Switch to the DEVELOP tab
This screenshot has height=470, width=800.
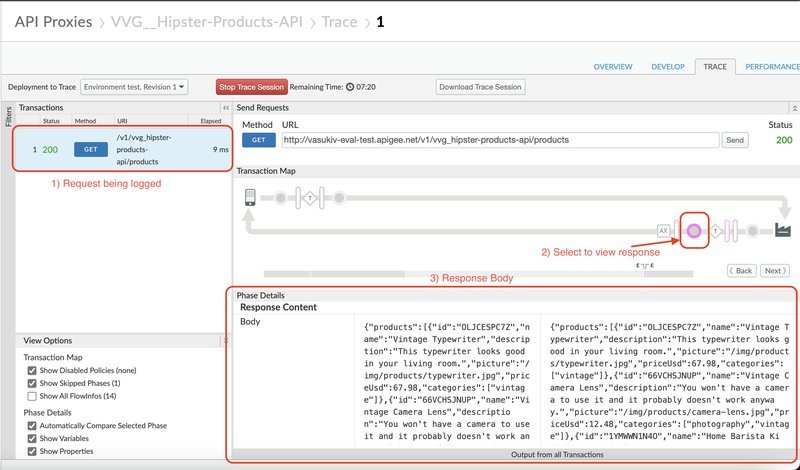(x=668, y=67)
